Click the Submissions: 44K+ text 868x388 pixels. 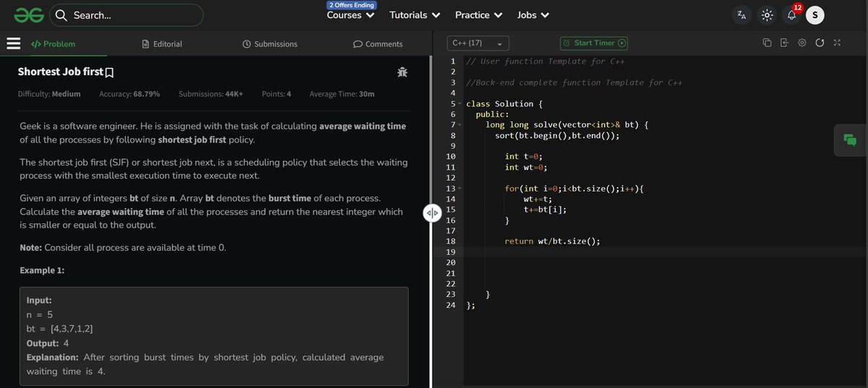210,94
